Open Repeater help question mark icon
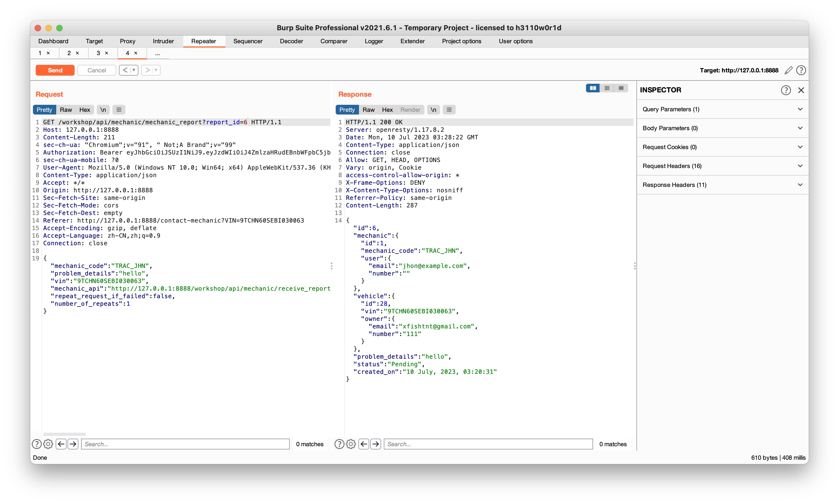This screenshot has height=504, width=839. click(801, 70)
